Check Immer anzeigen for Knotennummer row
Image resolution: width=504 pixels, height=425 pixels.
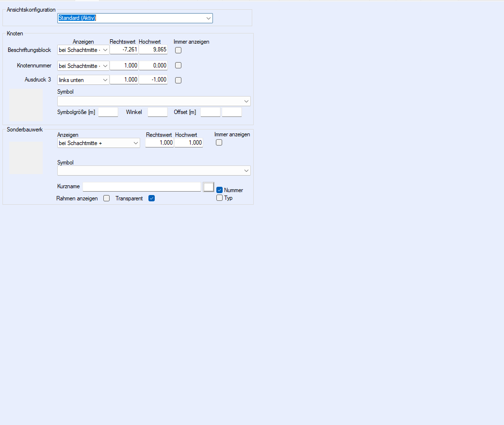point(178,65)
